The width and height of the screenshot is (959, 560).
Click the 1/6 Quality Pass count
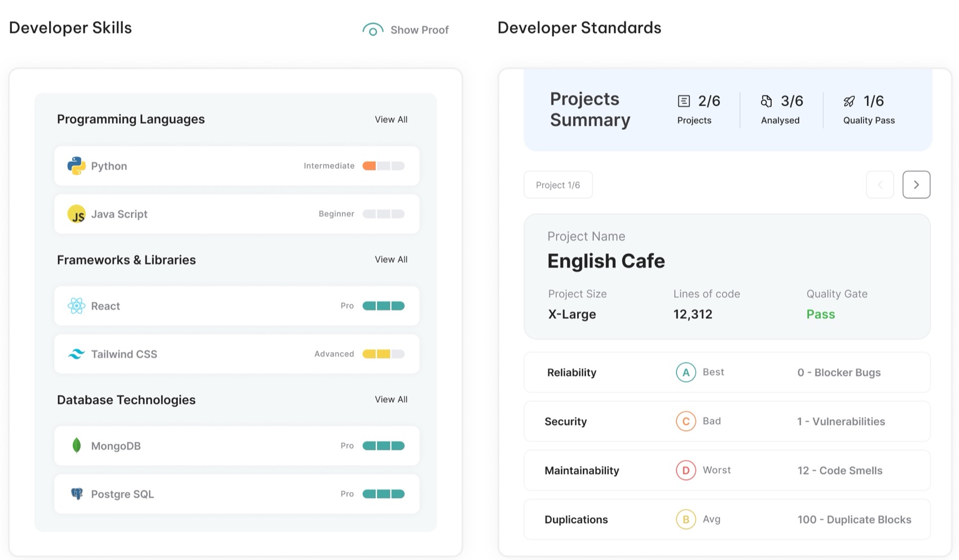pyautogui.click(x=874, y=101)
